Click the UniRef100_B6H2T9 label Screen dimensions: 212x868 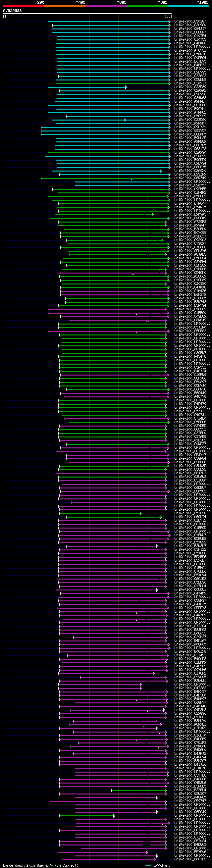(190, 295)
